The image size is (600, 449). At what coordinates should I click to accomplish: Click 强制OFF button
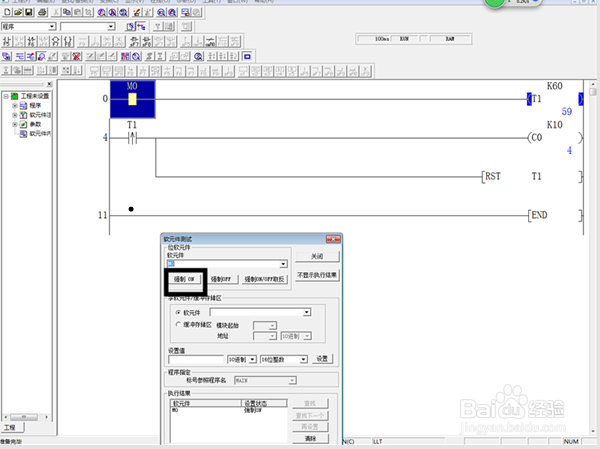tap(221, 279)
